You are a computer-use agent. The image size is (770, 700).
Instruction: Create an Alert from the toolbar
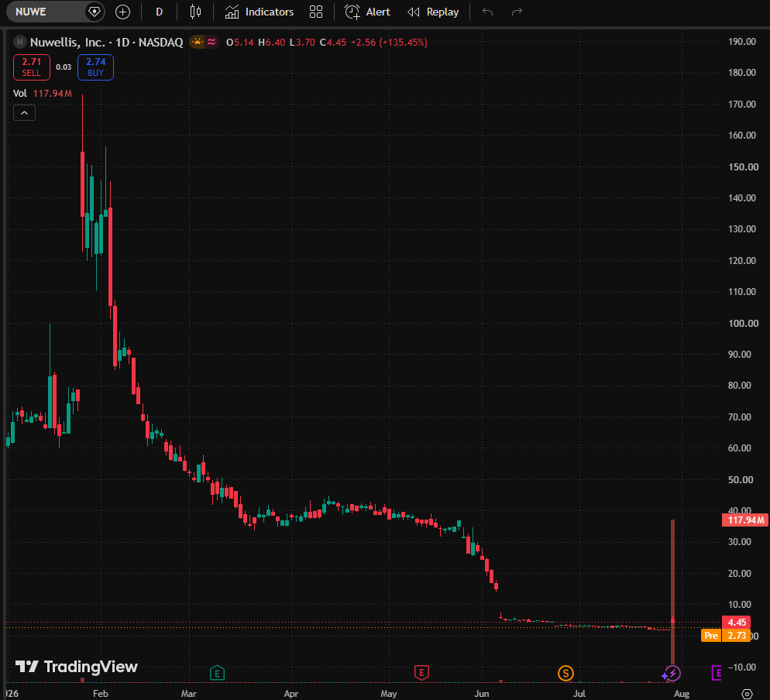coord(367,12)
